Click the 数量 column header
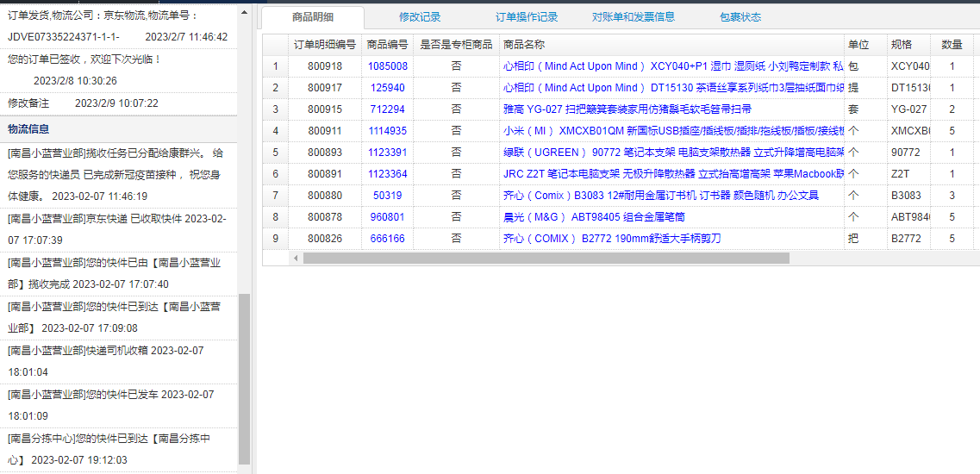 coord(952,45)
